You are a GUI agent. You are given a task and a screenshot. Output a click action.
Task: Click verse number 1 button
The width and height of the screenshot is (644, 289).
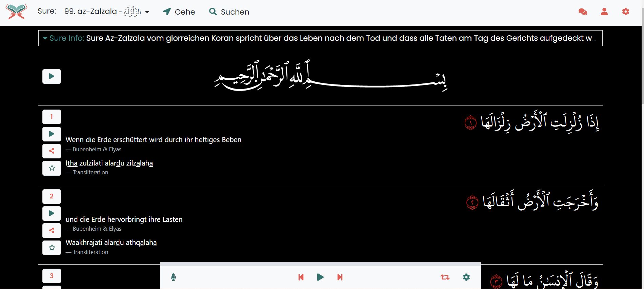(x=52, y=117)
